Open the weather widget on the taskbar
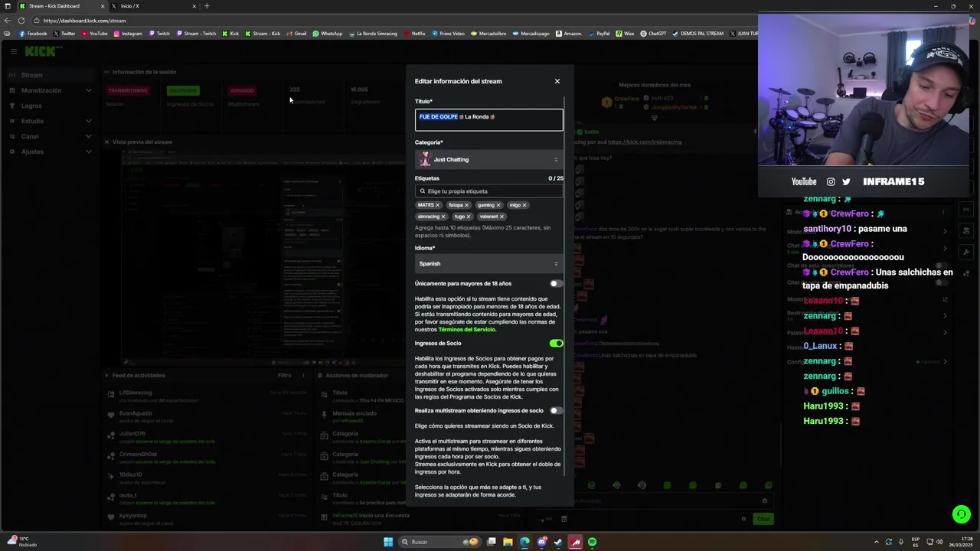This screenshot has width=980, height=551. 21,542
